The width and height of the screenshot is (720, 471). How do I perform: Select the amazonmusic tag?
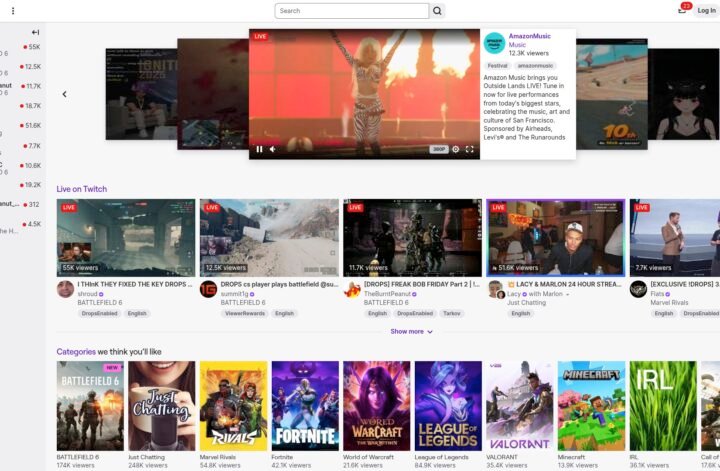click(x=535, y=66)
